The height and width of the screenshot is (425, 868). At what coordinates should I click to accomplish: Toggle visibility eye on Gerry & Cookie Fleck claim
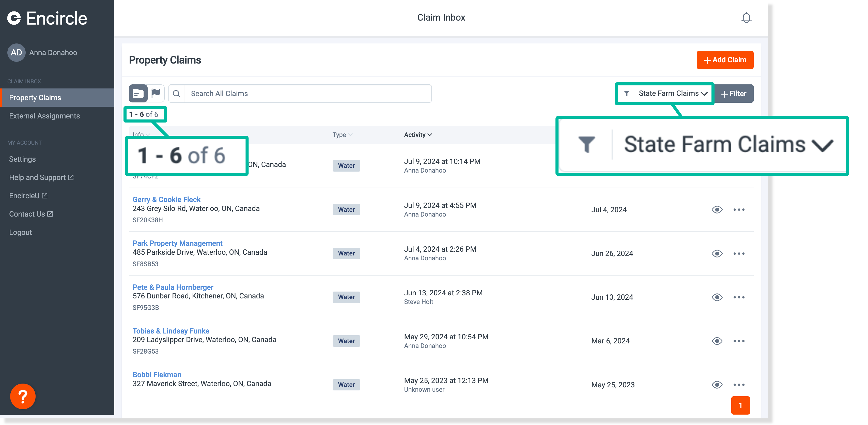tap(717, 210)
